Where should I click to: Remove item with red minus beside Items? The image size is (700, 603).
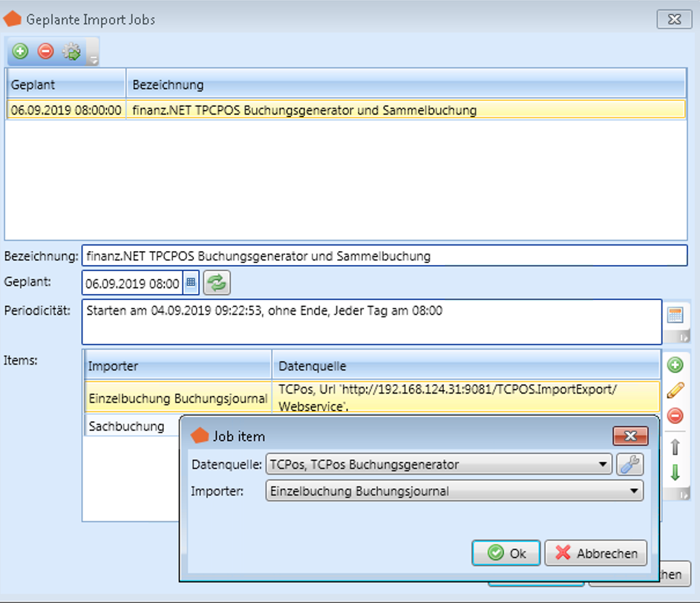[x=675, y=415]
